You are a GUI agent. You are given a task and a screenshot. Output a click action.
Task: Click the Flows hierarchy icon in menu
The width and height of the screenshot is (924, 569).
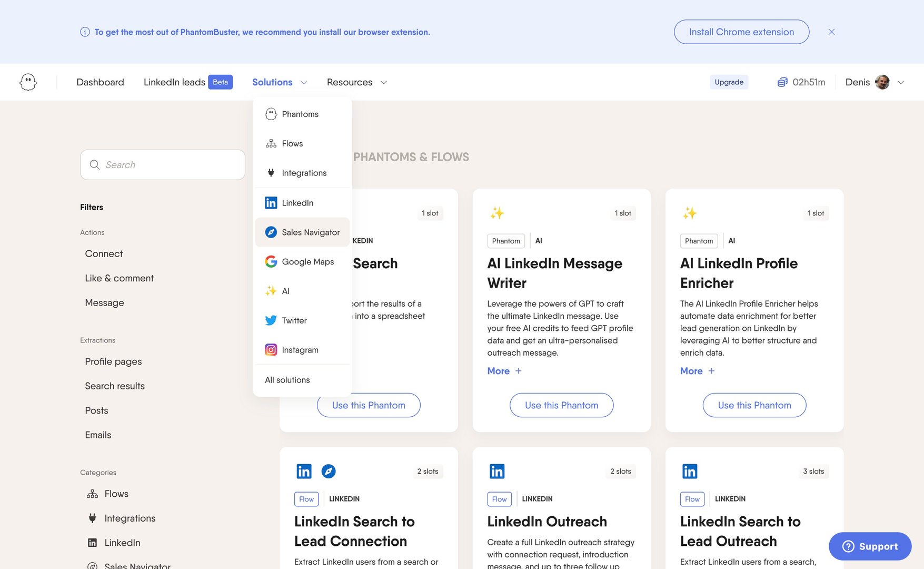(x=271, y=143)
